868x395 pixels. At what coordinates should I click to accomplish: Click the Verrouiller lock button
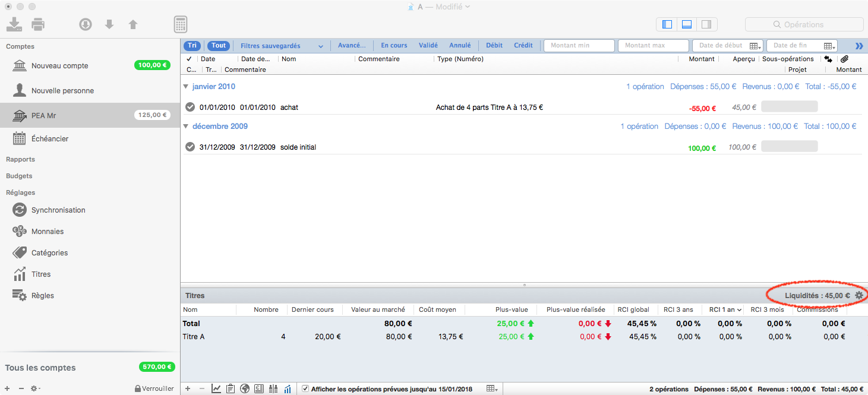coord(154,388)
